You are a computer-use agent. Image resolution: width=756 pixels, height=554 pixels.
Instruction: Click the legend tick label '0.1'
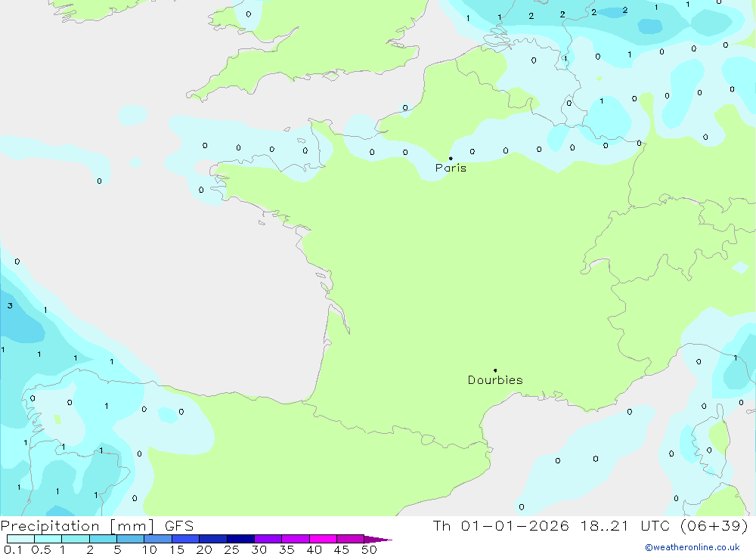tap(13, 549)
